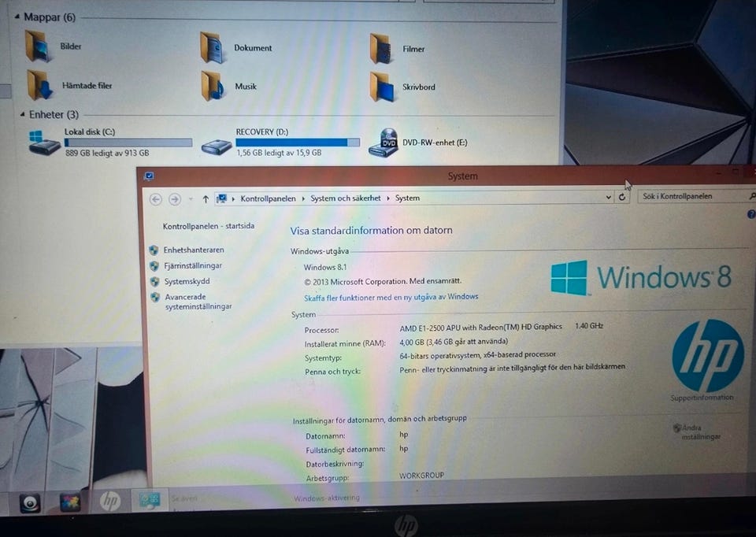Click the Lokal disk (C:) usage bar
Viewport: 756px width, 537px height.
128,143
